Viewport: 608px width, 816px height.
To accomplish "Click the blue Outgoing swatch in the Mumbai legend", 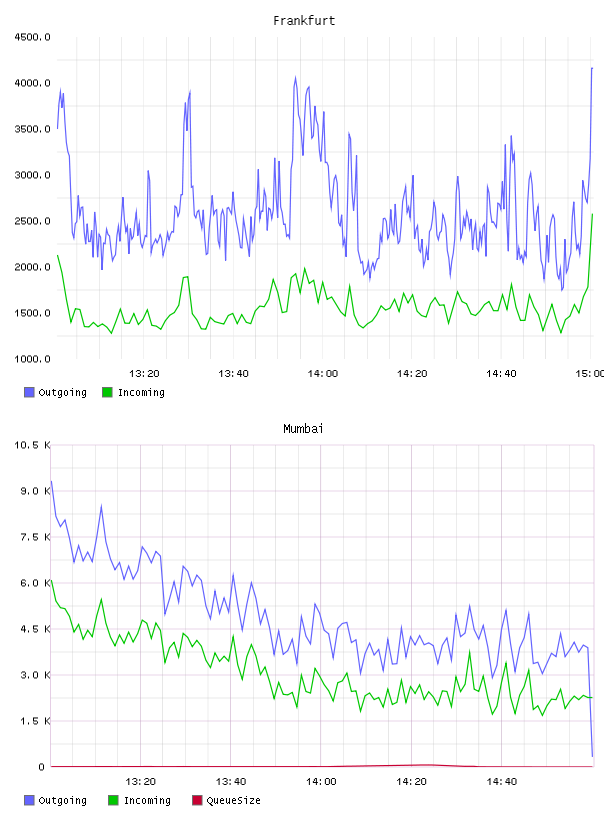I will (29, 800).
